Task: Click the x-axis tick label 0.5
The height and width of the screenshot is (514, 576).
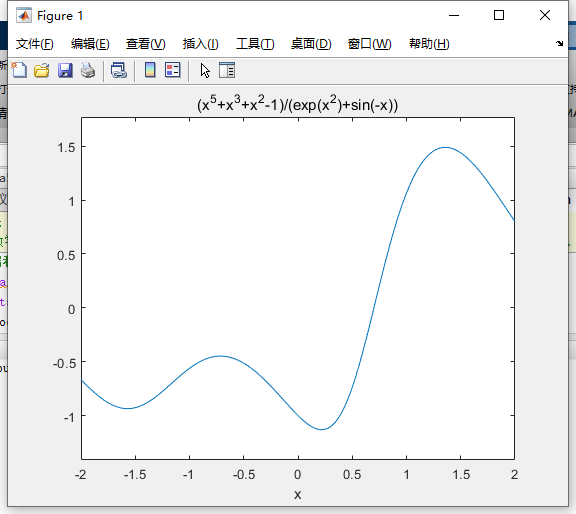Action: (352, 475)
